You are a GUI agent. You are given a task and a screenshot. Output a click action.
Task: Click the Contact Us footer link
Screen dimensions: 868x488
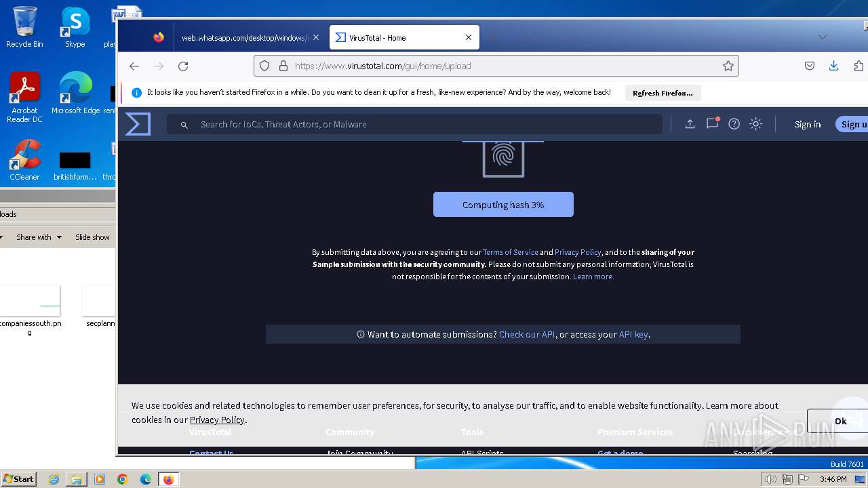tap(211, 453)
